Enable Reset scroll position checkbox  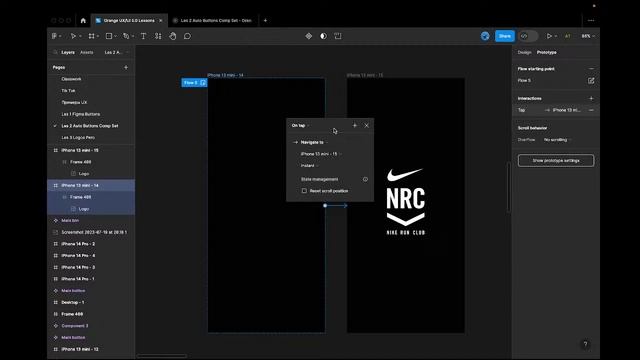[x=304, y=191]
